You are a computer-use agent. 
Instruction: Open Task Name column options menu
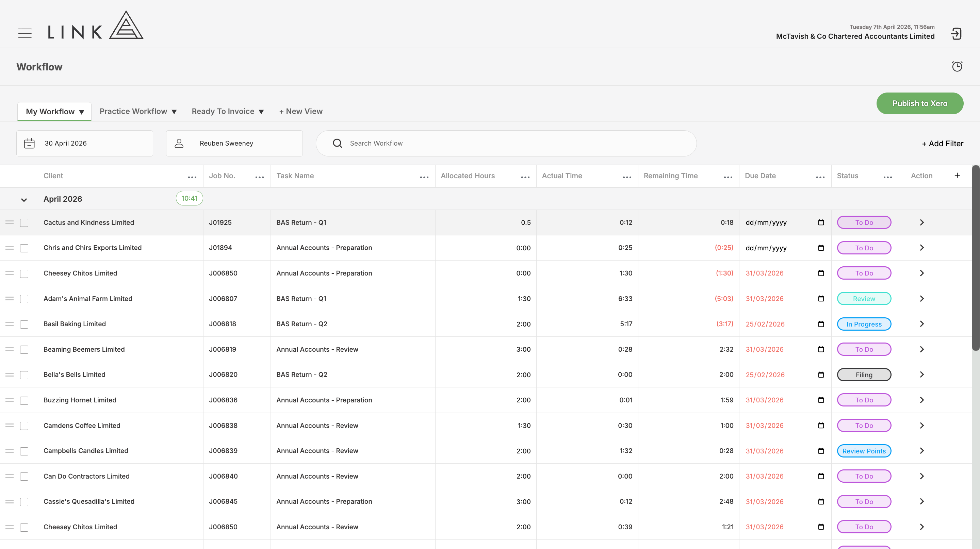click(x=424, y=177)
